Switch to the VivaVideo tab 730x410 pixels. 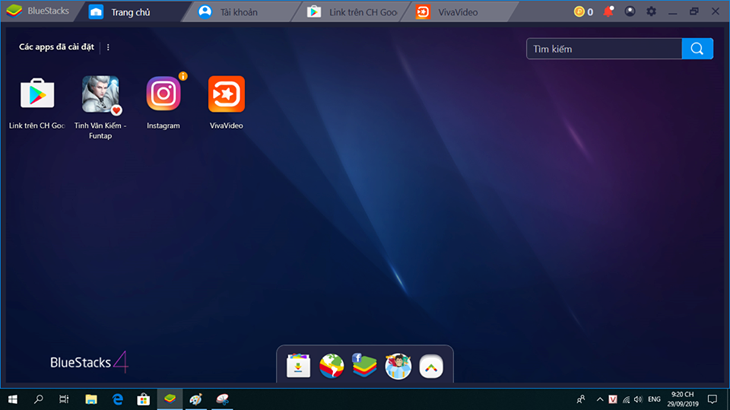458,12
